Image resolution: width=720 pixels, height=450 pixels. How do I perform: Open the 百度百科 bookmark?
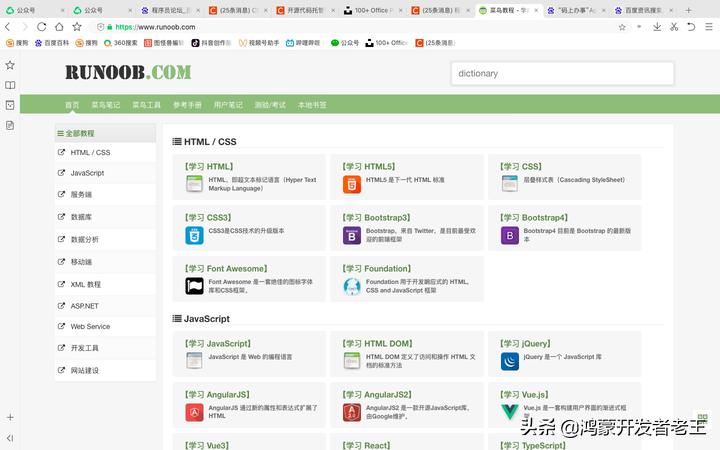(52, 43)
